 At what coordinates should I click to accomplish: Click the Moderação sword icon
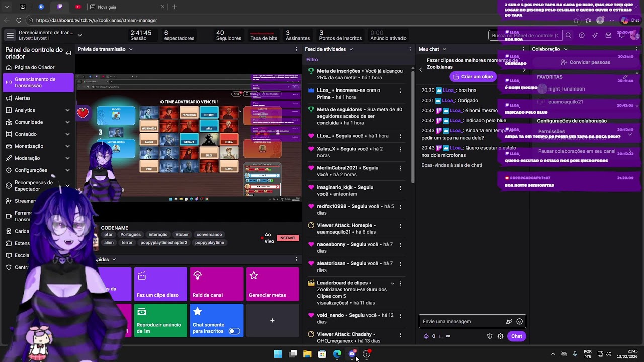[9, 158]
